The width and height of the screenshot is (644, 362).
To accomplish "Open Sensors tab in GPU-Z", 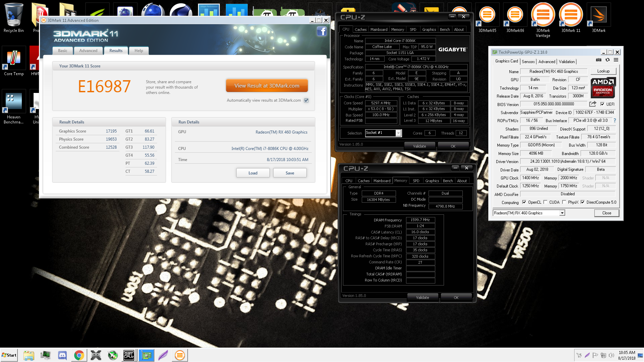I will click(528, 62).
